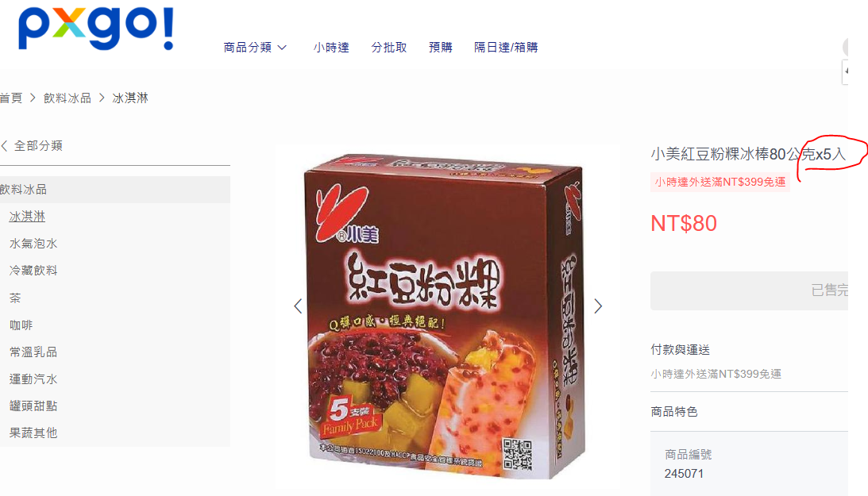Open 冰淇淋 breadcrumb link
Image resolution: width=868 pixels, height=496 pixels.
point(130,98)
